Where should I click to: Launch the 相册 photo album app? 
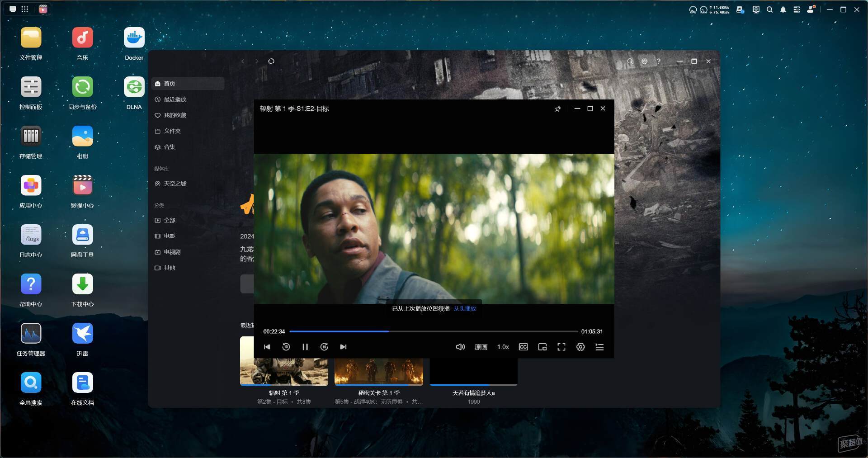[82, 137]
